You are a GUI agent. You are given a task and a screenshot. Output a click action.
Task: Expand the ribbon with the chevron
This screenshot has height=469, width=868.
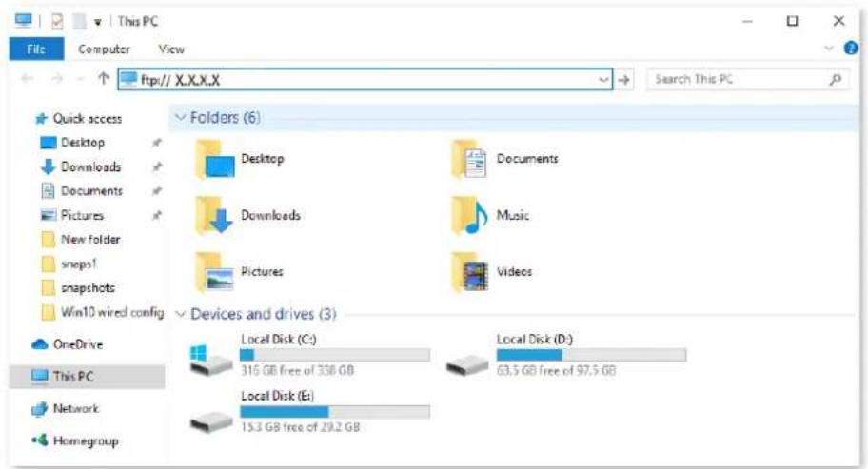[829, 49]
